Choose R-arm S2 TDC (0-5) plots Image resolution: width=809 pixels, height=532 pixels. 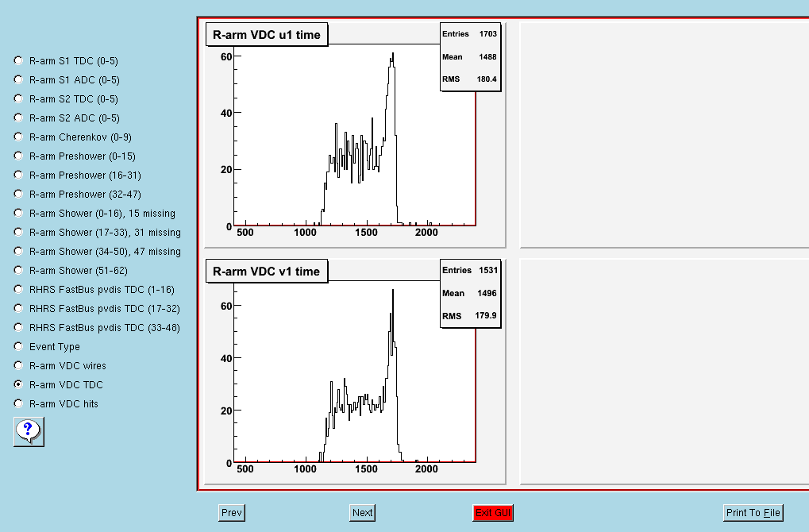pyautogui.click(x=18, y=99)
